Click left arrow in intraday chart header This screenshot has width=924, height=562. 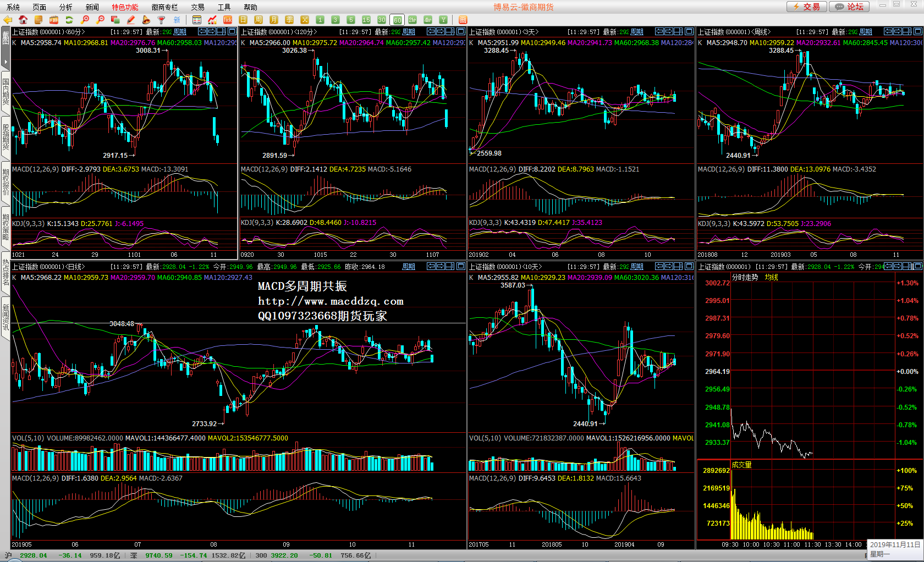888,266
